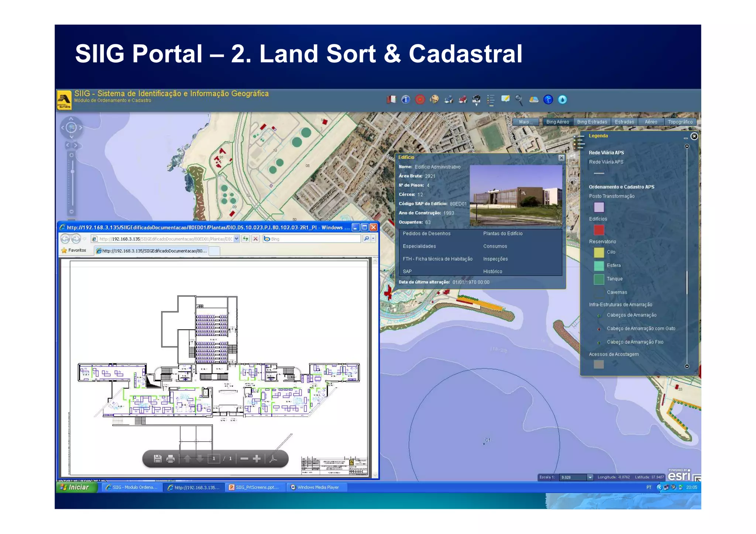
Task: Switch basemap to Bing Aéreo
Action: click(557, 122)
